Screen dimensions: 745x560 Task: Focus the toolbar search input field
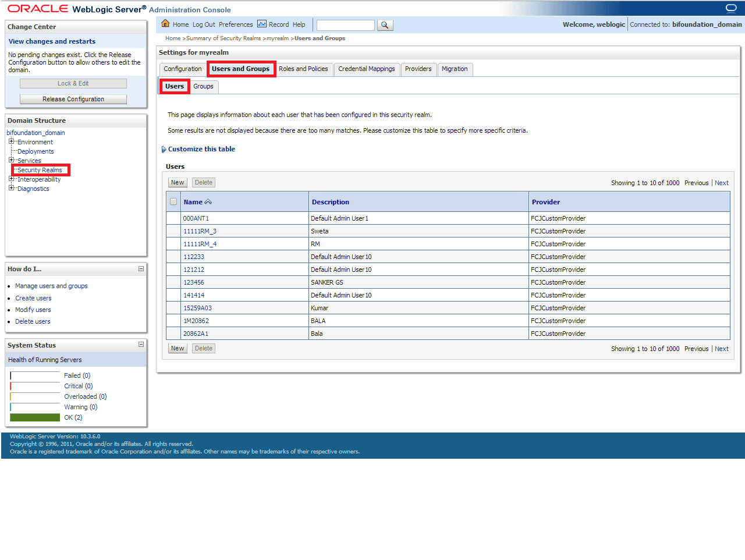(x=346, y=25)
